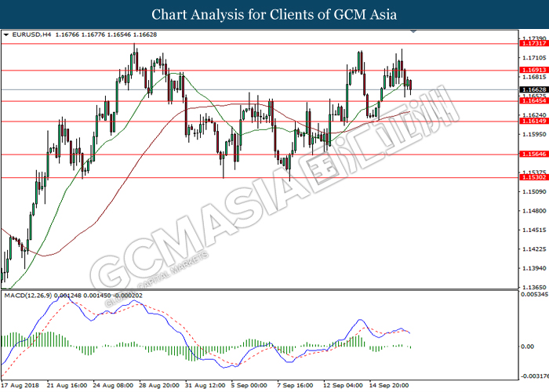Click the 1.14800 price on the scale
The image size is (549, 392).
[533, 211]
